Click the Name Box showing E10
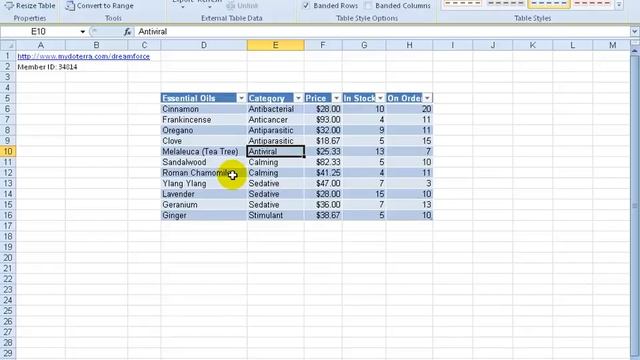The width and height of the screenshot is (640, 360). click(x=40, y=32)
